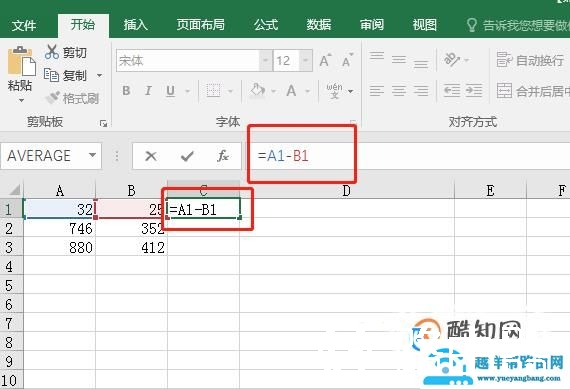This screenshot has height=389, width=570.
Task: Align text left
Action: coord(377,91)
